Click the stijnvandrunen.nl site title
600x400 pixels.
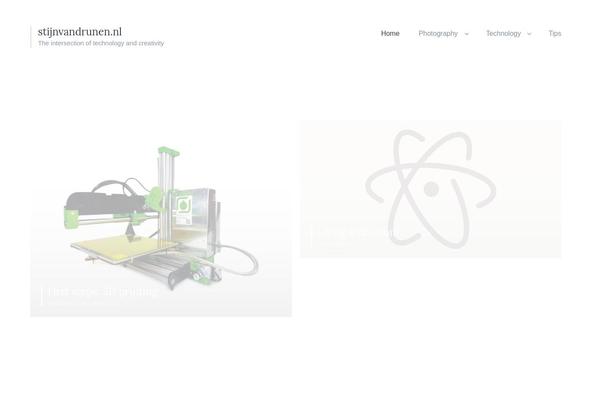(x=80, y=31)
